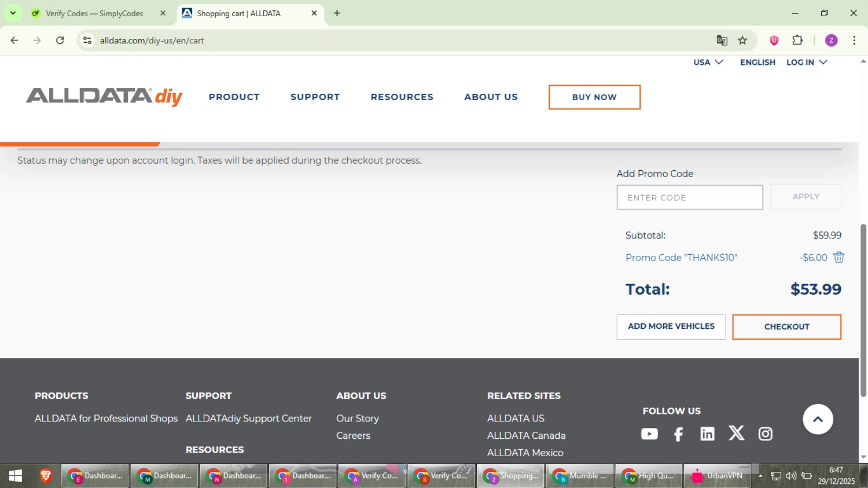View site information icon in address bar
868x488 pixels.
pos(87,41)
